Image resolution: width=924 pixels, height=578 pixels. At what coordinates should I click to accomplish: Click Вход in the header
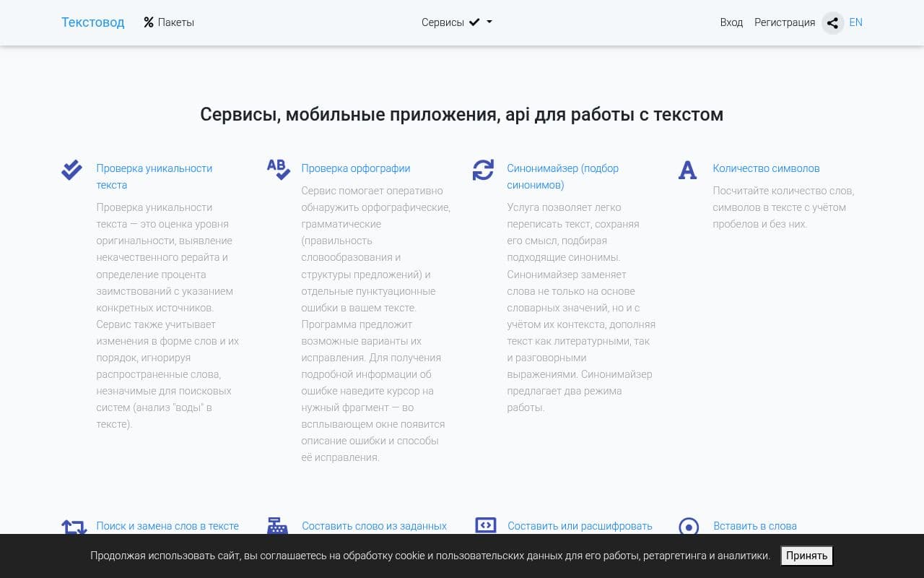(731, 22)
